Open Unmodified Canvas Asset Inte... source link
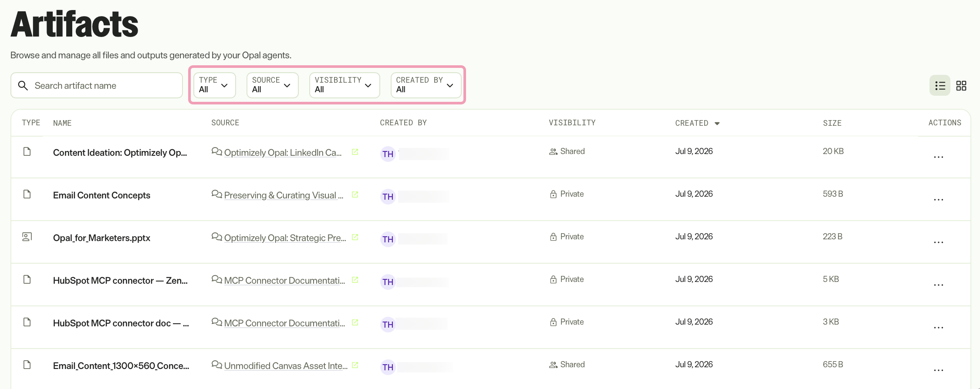Viewport: 980px width, 389px height. click(286, 366)
